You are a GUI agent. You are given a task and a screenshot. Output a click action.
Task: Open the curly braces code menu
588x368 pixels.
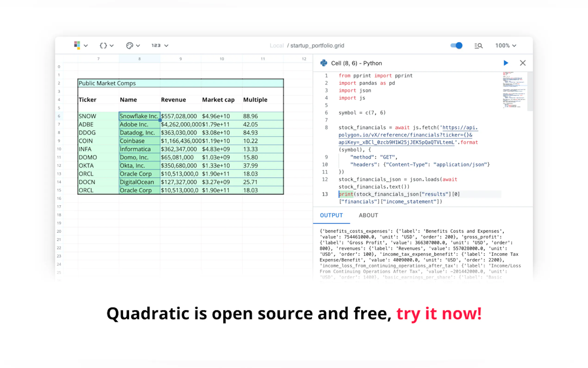click(103, 45)
